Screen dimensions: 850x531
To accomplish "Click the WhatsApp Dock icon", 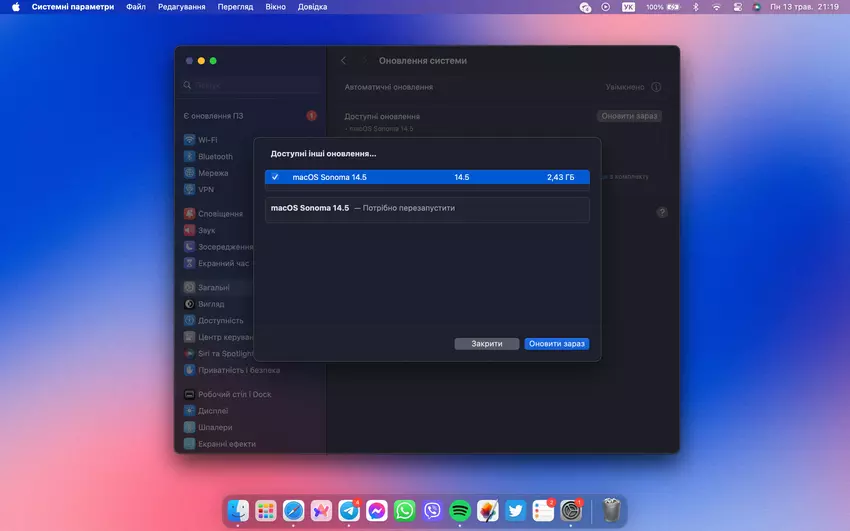I will 404,511.
